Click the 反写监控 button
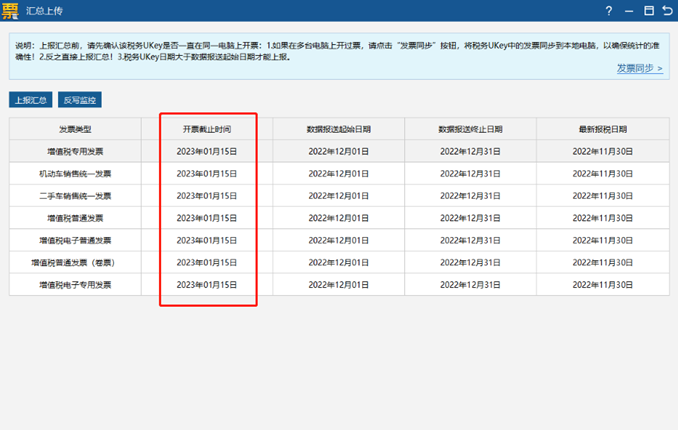The image size is (678, 430). 79,100
